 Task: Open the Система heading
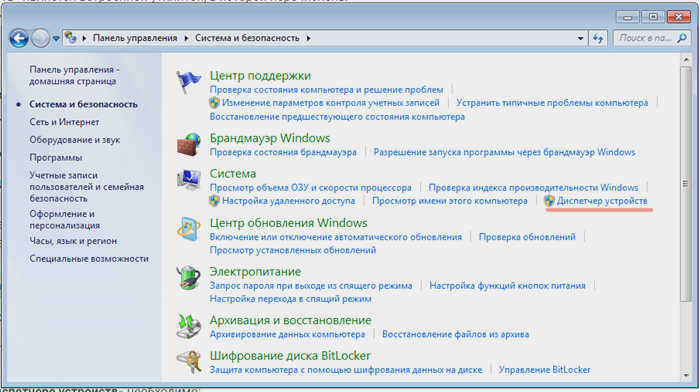coord(233,174)
